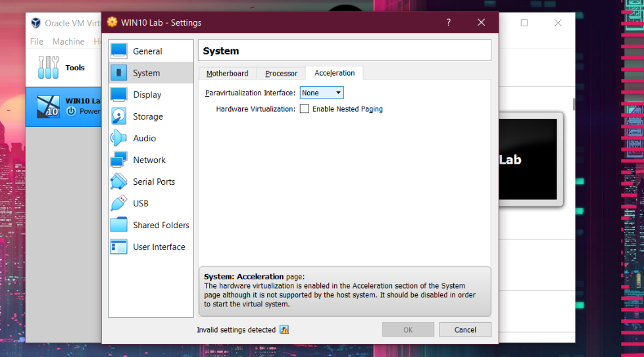Image resolution: width=644 pixels, height=357 pixels.
Task: Open the General settings category icon
Action: click(118, 51)
